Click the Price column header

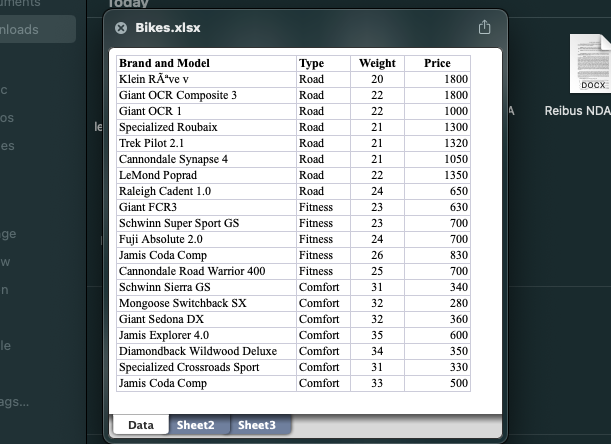[437, 63]
